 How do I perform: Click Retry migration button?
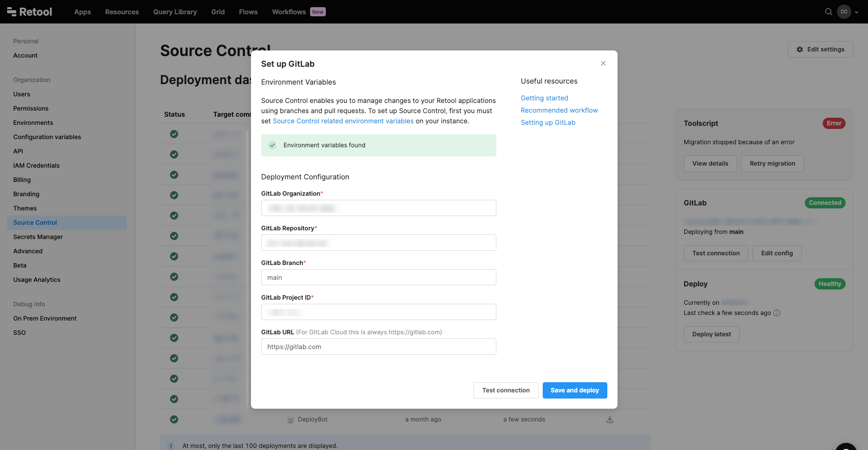point(772,164)
